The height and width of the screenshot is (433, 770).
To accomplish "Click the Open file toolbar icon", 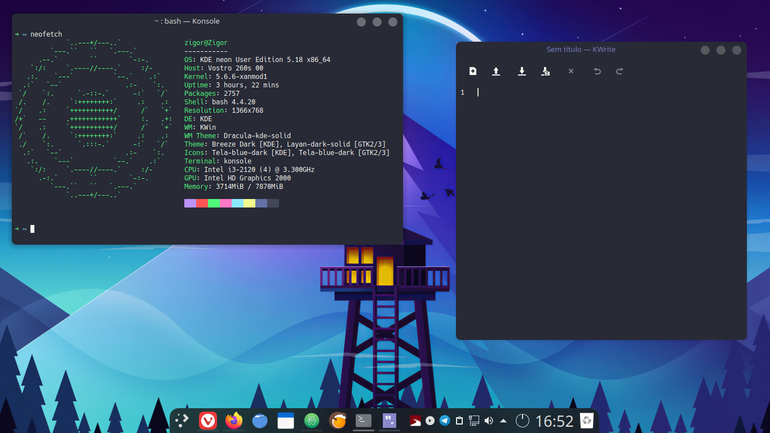I will [x=496, y=71].
